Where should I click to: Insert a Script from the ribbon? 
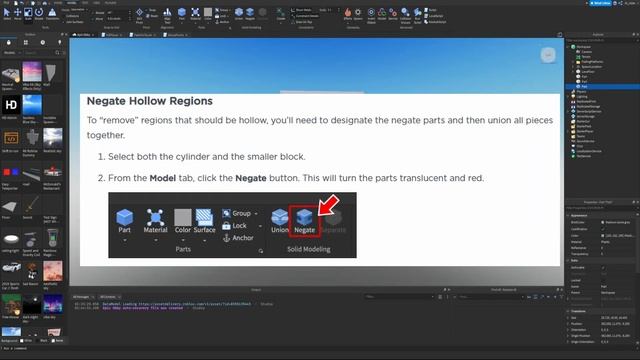(x=430, y=10)
